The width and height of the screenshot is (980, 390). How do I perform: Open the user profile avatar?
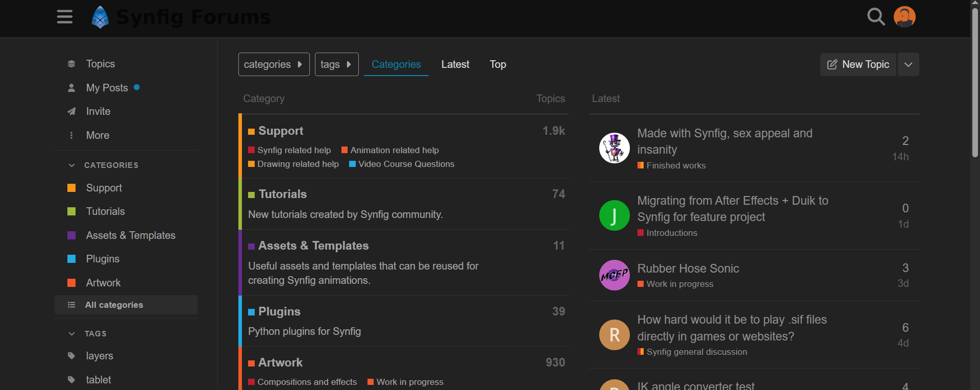pos(904,17)
